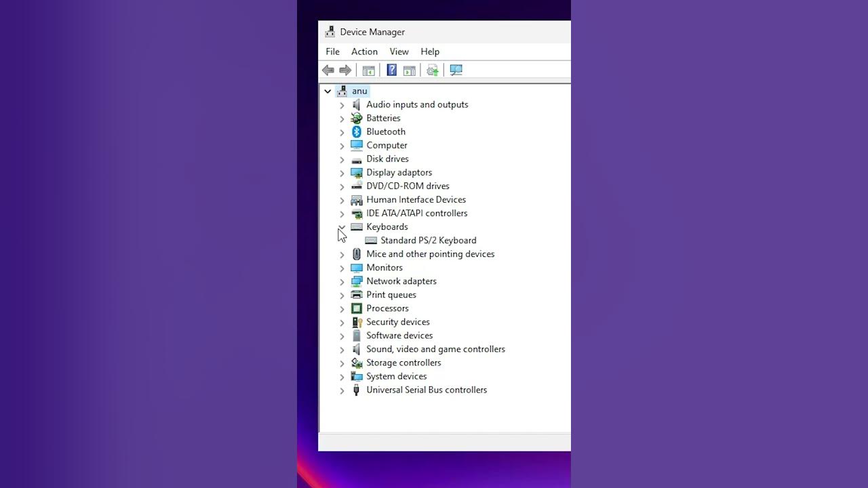
Task: Click the Sound, video and game controllers icon
Action: tap(357, 349)
